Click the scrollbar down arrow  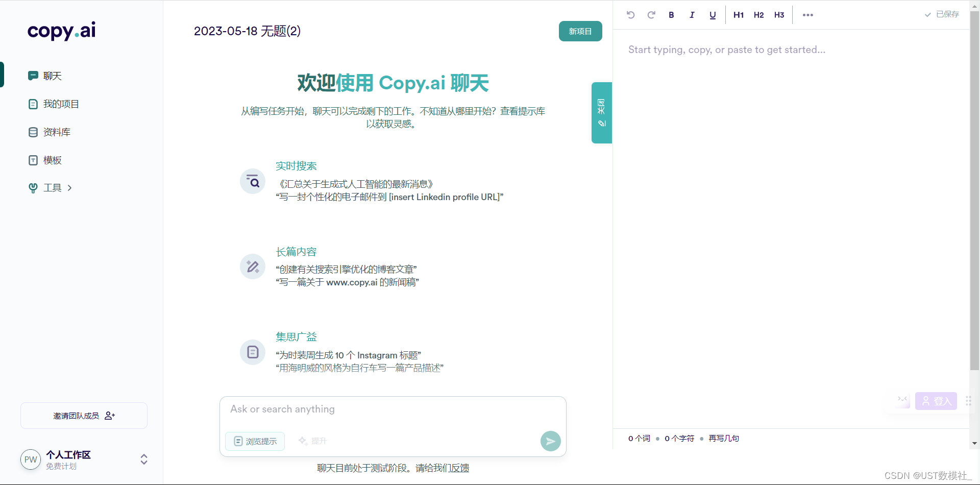point(974,443)
